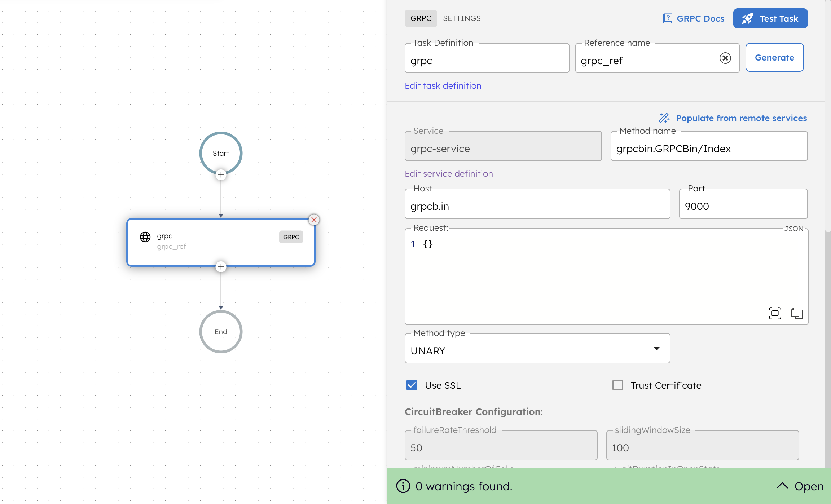
Task: Switch to the GRPC tab
Action: pyautogui.click(x=421, y=18)
